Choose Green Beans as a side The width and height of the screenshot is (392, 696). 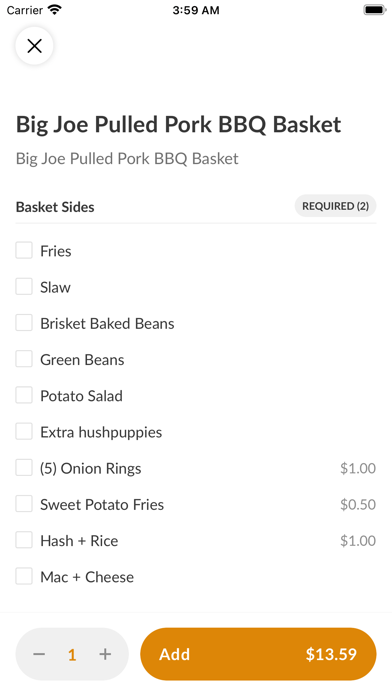click(24, 359)
